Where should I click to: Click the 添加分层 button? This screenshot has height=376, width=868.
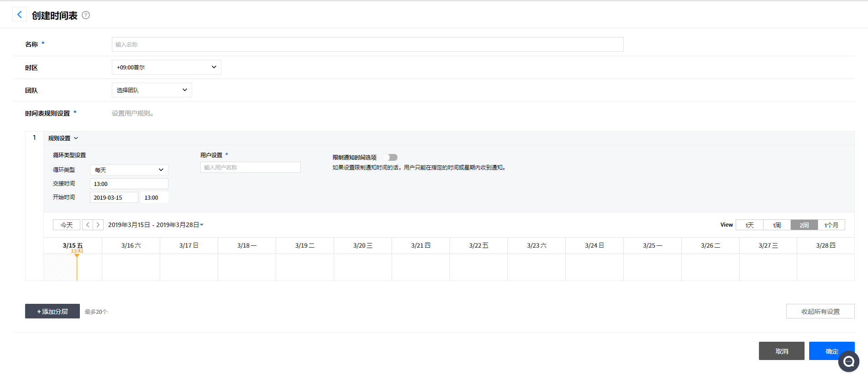[x=52, y=311]
